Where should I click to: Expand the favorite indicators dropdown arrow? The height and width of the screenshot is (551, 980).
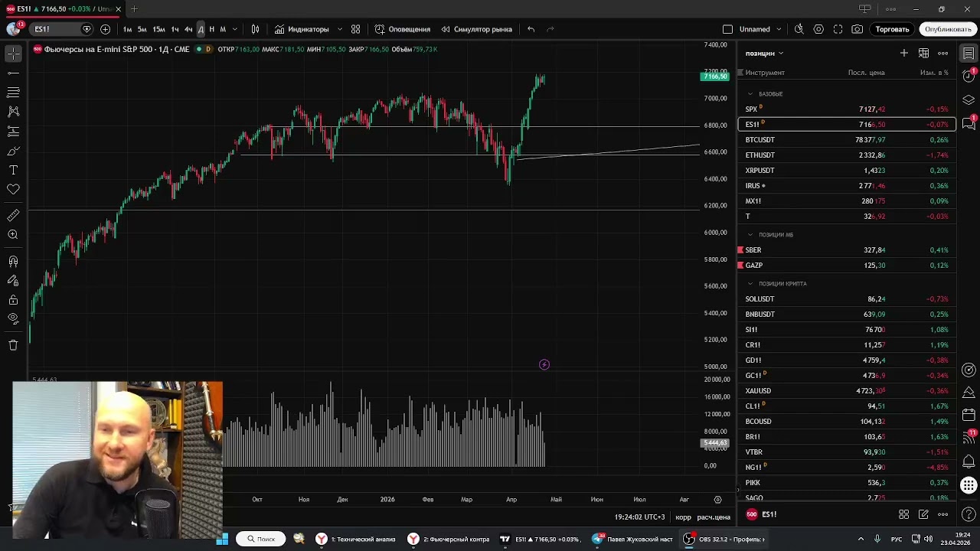point(339,29)
